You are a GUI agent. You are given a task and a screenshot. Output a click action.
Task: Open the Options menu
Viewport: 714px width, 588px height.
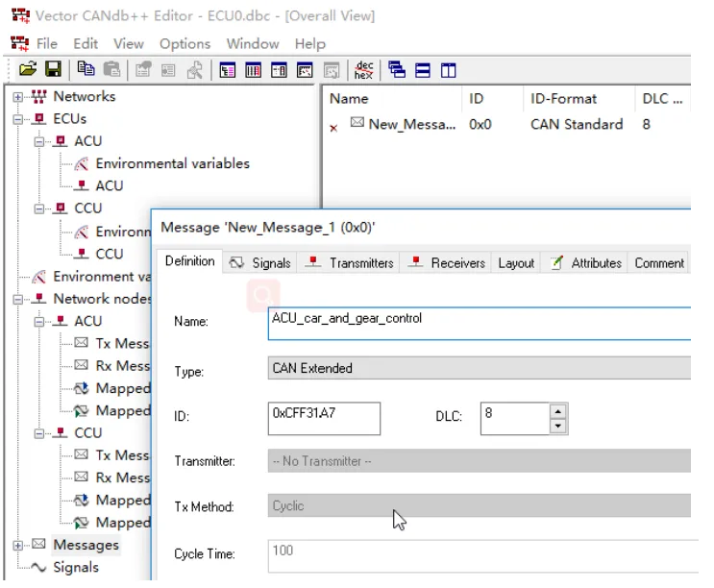click(x=185, y=43)
